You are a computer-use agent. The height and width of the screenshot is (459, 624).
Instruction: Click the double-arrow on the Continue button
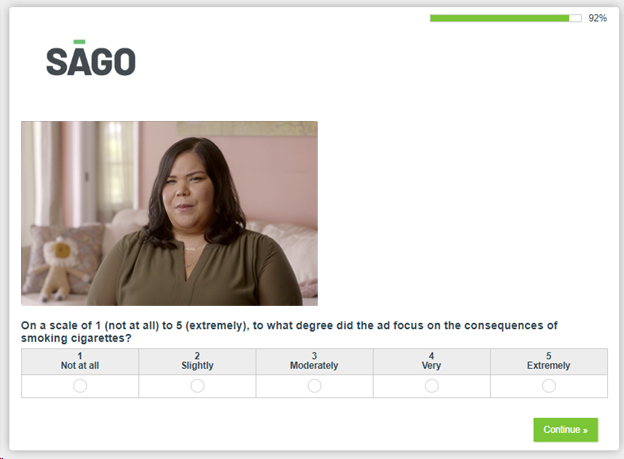[585, 430]
